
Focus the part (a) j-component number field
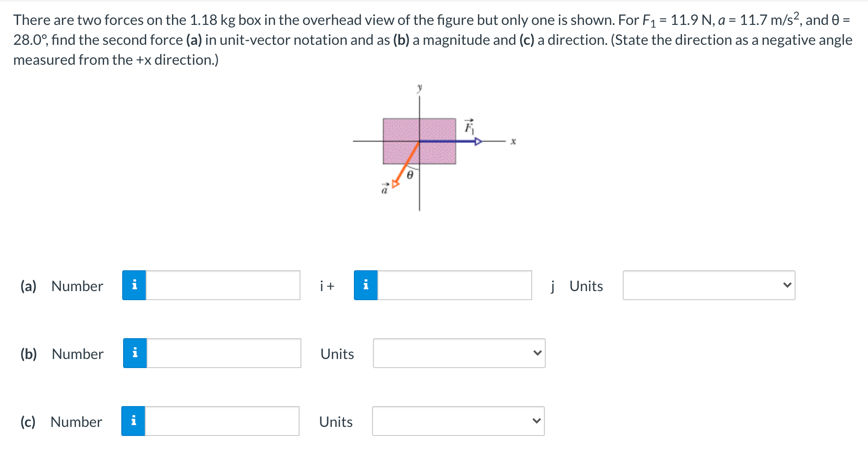[455, 285]
